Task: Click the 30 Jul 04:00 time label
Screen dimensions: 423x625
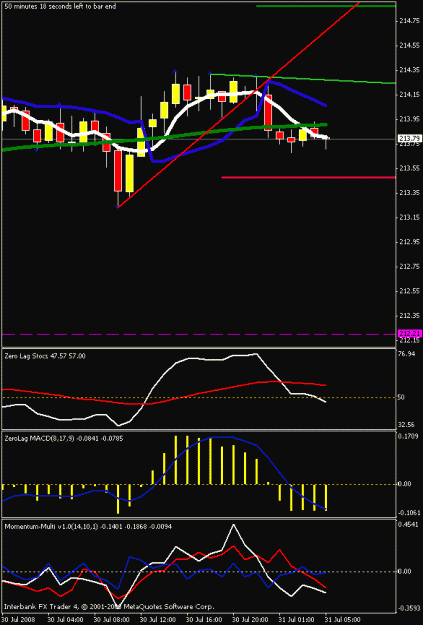Action: (x=65, y=620)
